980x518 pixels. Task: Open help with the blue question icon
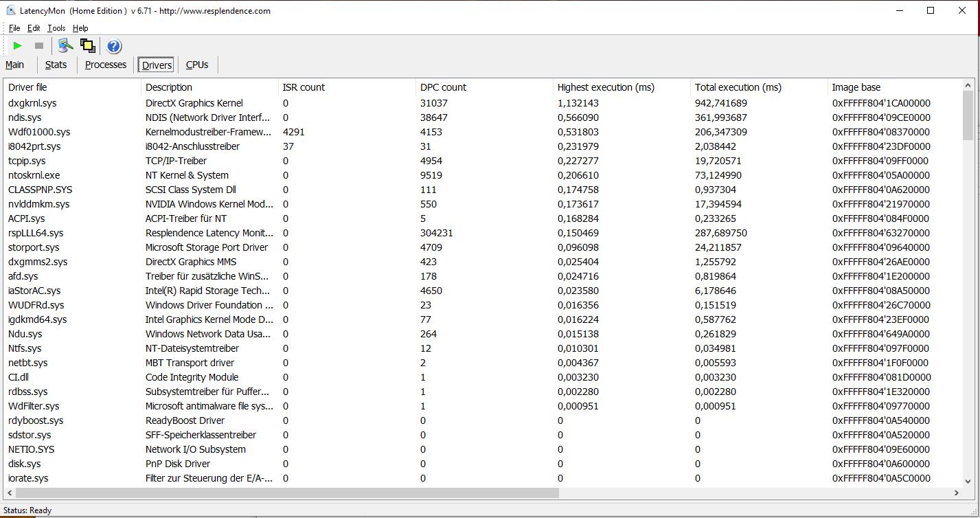coord(114,46)
